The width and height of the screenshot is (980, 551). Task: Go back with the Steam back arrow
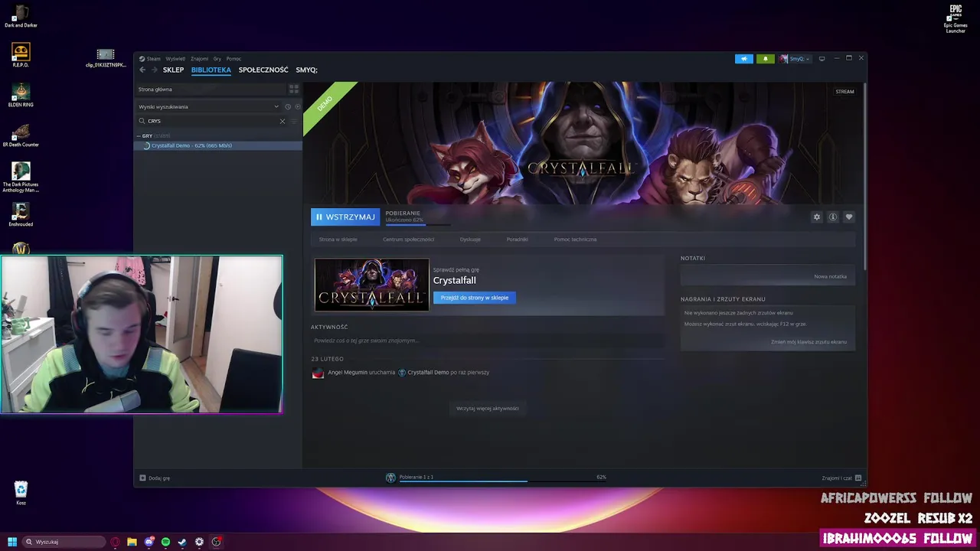(142, 70)
